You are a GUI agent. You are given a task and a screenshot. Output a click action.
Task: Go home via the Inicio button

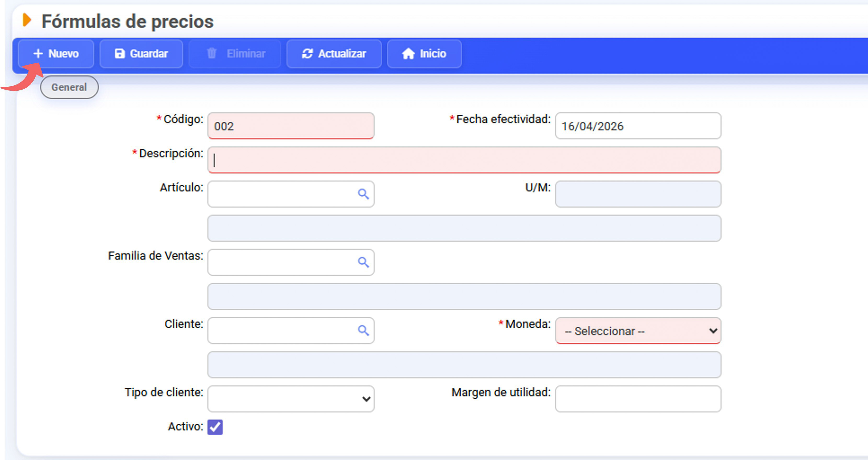tap(424, 54)
